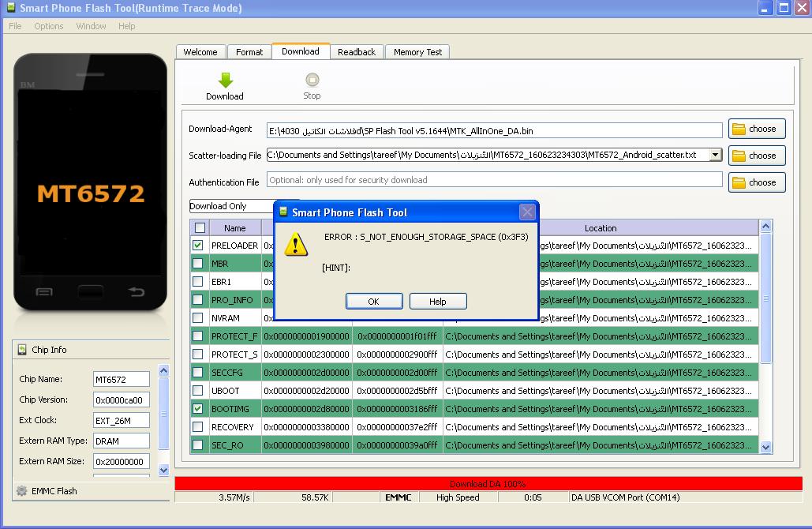Click the Extern RAM Type field DRAM

pyautogui.click(x=122, y=441)
